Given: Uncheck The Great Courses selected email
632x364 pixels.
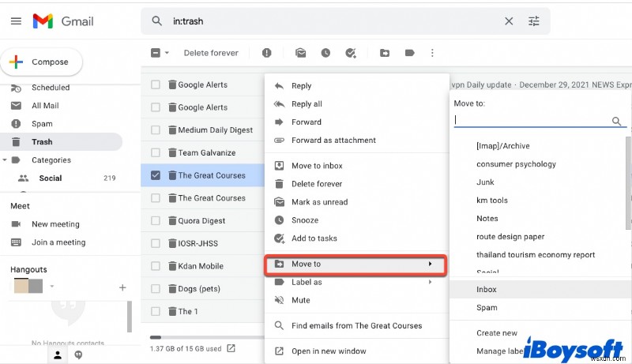Looking at the screenshot, I should [156, 175].
